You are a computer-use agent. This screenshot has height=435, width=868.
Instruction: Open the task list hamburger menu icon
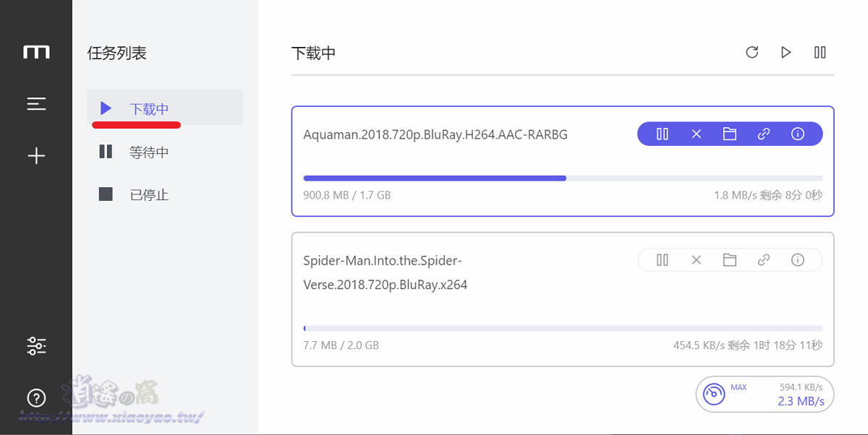tap(36, 104)
